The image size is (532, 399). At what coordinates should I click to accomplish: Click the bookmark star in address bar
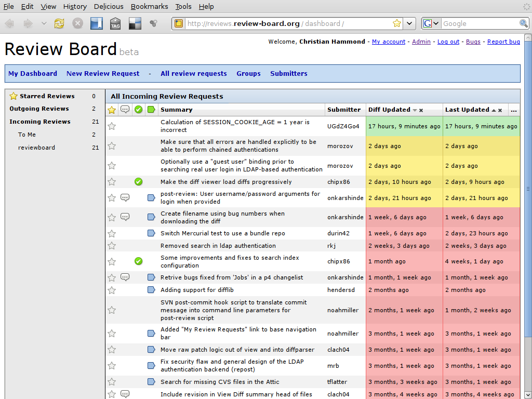tap(397, 23)
